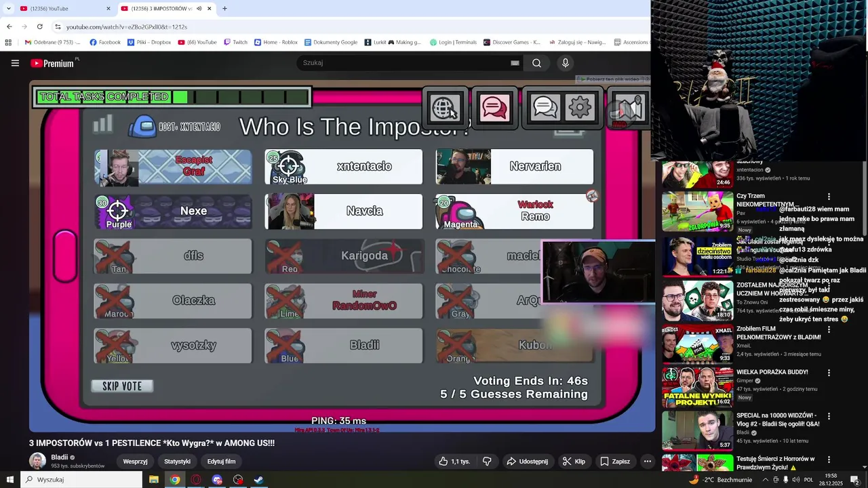Mute the tab using the speaker icon
This screenshot has height=488, width=868.
coord(199,9)
